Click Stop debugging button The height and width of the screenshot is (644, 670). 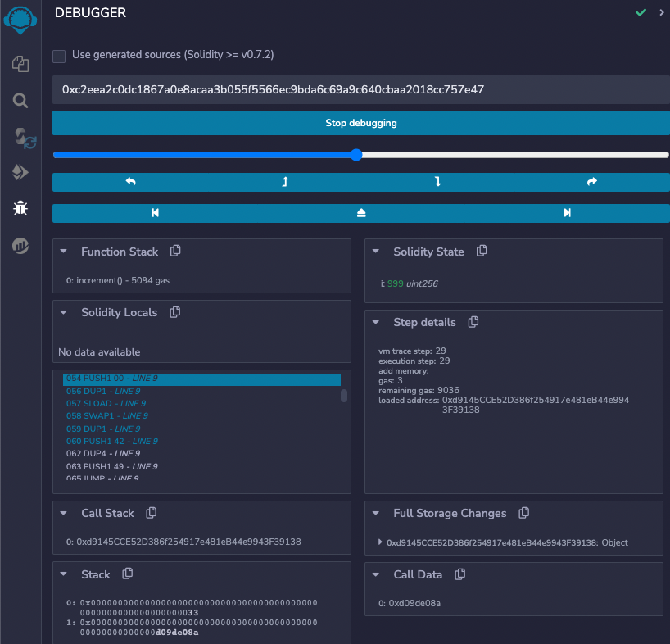(x=361, y=123)
